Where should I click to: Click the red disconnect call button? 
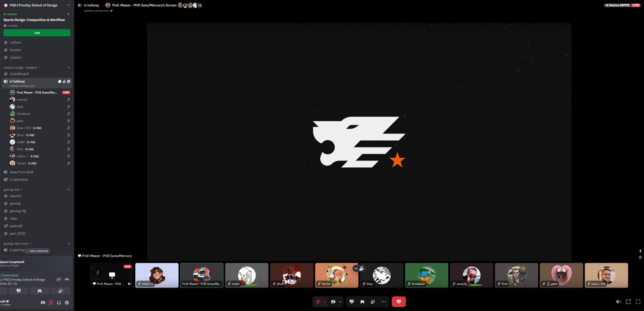coord(399,302)
